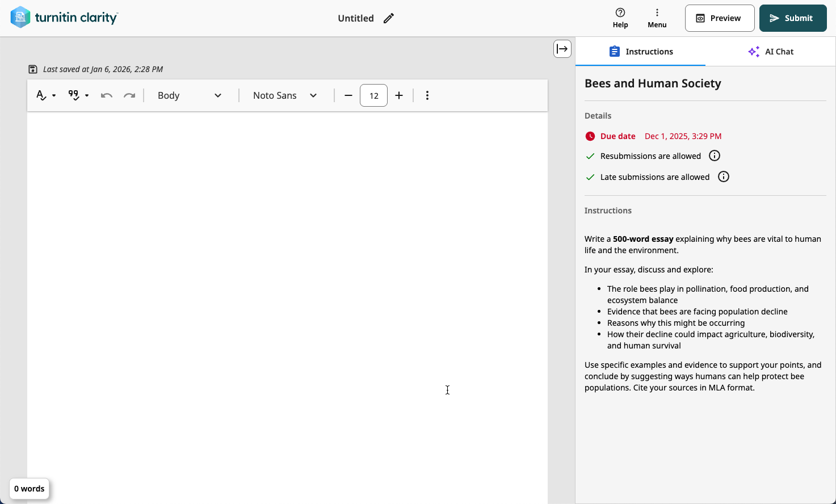This screenshot has width=836, height=504.
Task: Click the '500-word essay' bold text
Action: (643, 239)
